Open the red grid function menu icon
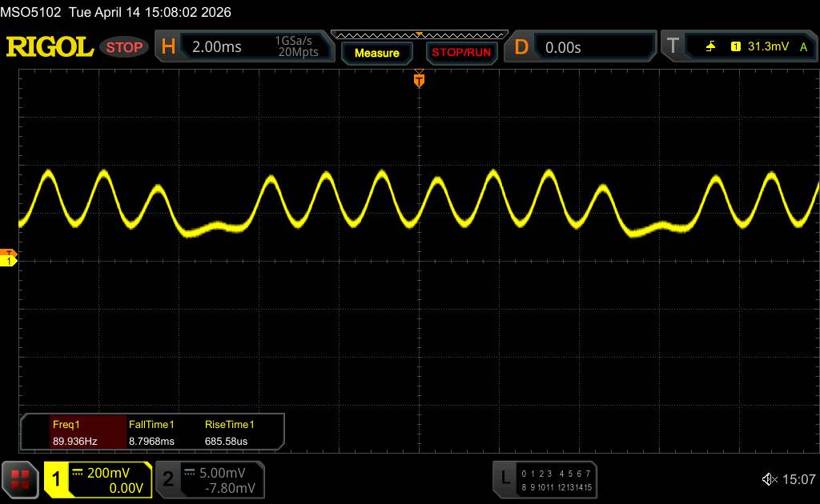This screenshot has width=820, height=504. coord(20,478)
